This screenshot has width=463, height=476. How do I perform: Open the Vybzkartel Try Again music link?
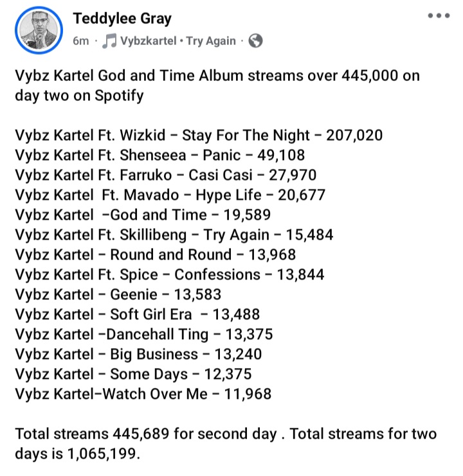[178, 41]
